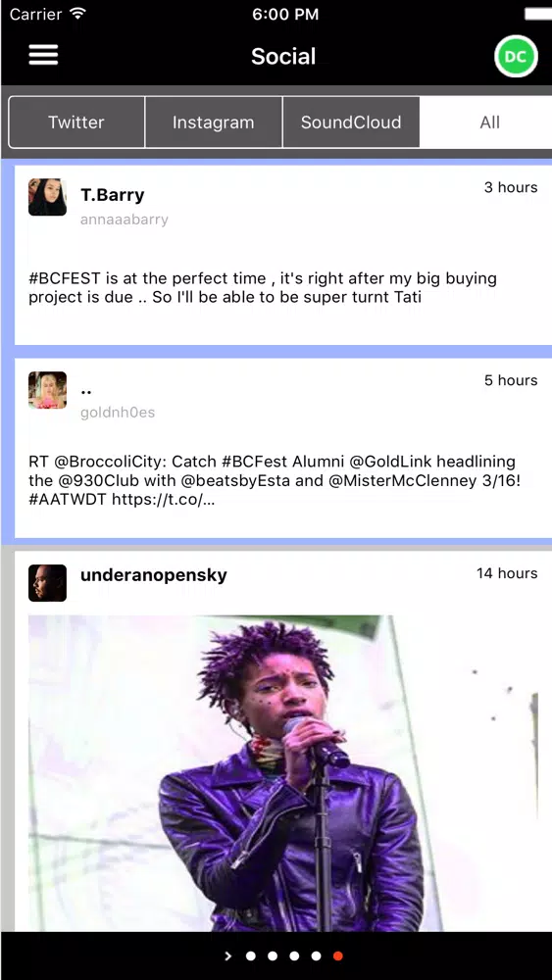
Task: Switch to the Twitter tab
Action: tap(76, 122)
